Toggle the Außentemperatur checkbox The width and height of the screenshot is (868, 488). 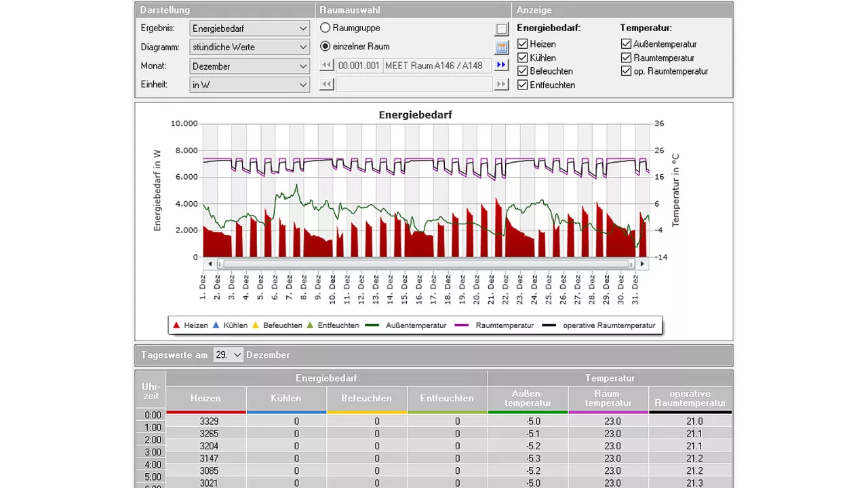pyautogui.click(x=626, y=44)
